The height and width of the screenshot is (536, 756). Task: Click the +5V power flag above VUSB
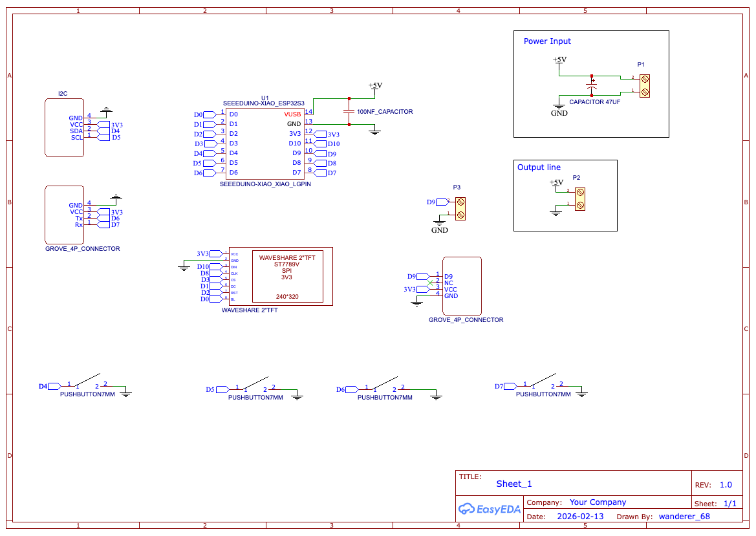(375, 86)
